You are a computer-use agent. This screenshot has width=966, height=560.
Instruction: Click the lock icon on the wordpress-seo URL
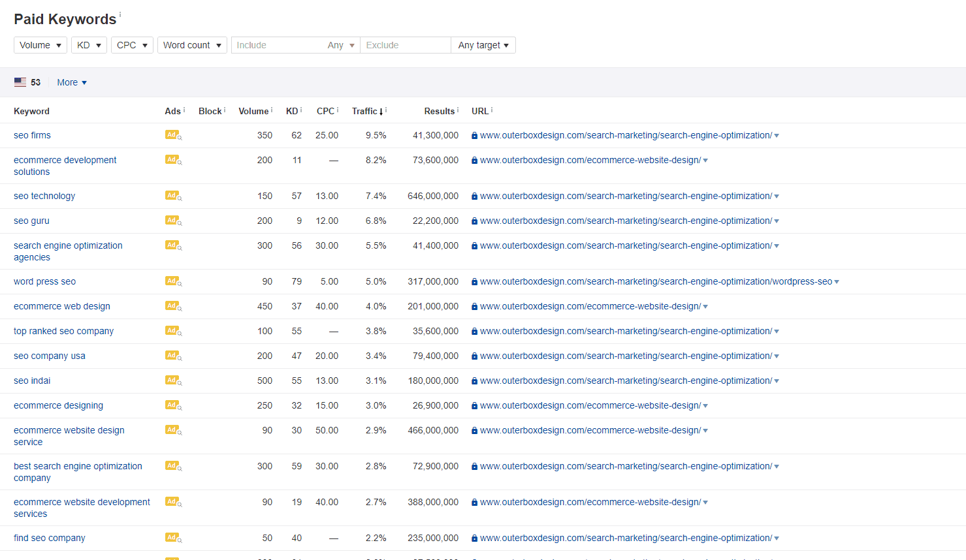coord(474,281)
